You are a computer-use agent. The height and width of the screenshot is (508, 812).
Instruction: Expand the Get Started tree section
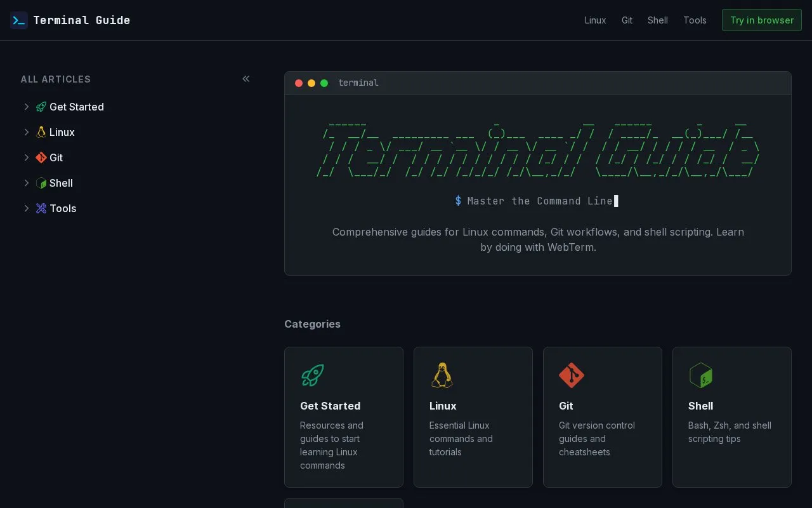tap(27, 107)
